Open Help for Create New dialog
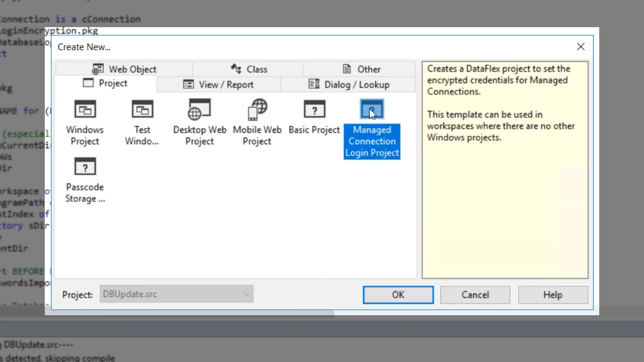This screenshot has width=644, height=362. (552, 295)
